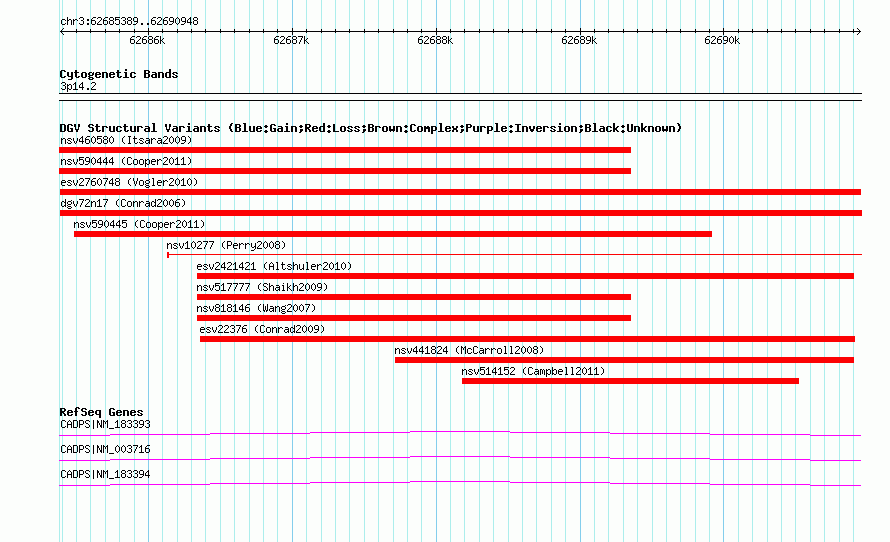Image resolution: width=890 pixels, height=542 pixels.
Task: Click the dgv72n17 (Conrad2006) label
Action: [x=123, y=203]
